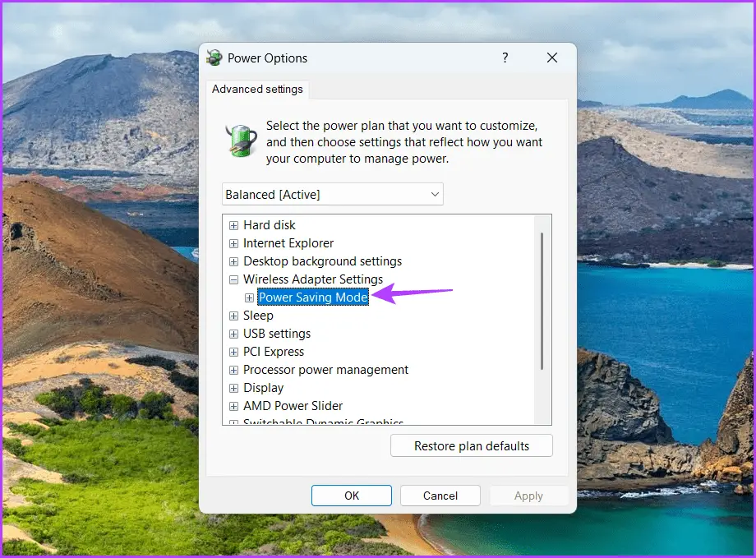Click the OK button
Screen dimensions: 756x558
pos(352,496)
